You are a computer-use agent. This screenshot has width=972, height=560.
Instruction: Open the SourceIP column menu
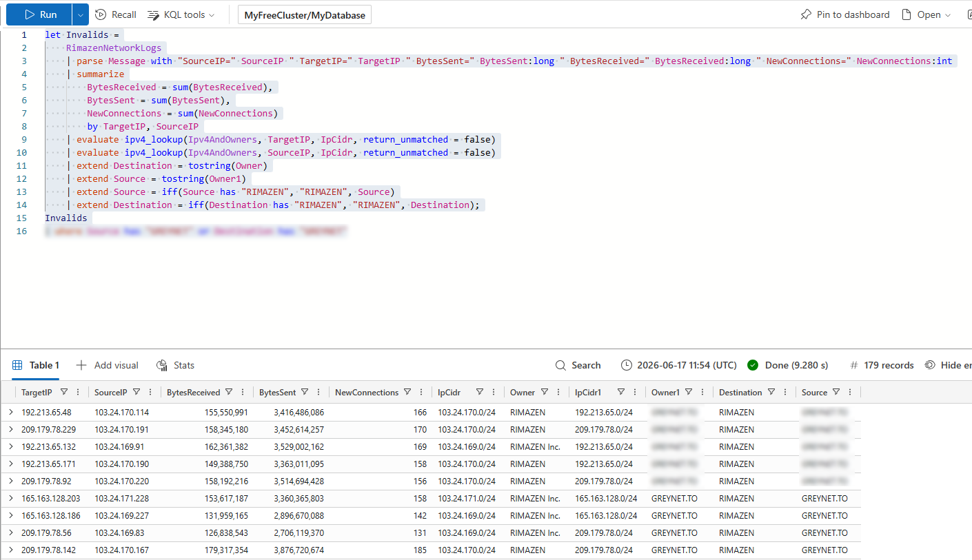(x=150, y=392)
